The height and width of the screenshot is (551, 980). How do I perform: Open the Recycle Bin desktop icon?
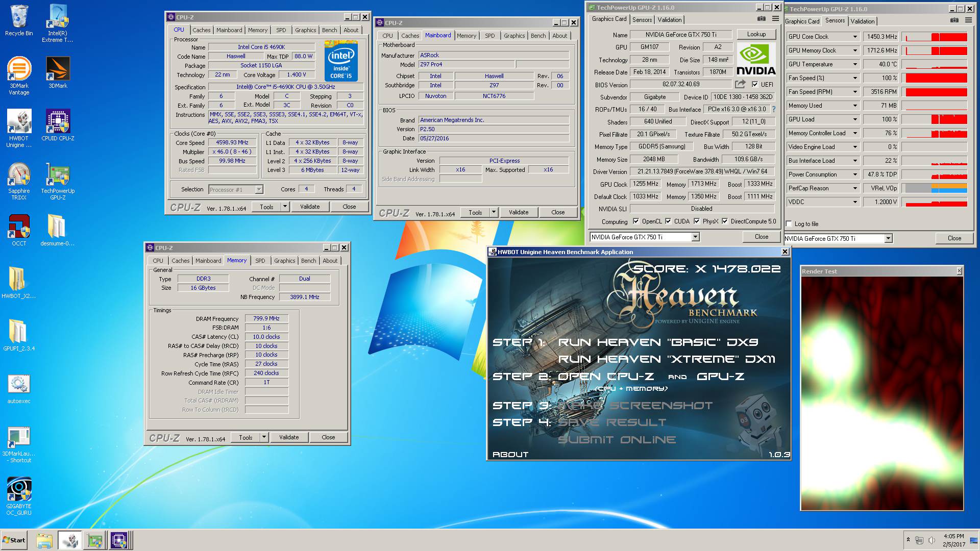tap(19, 20)
